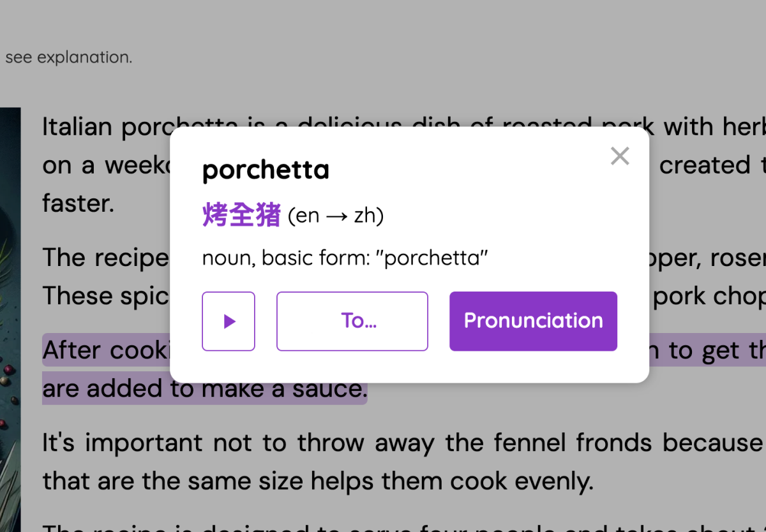Click the word "faster" in first paragraph
Screen dimensions: 766x532
(x=77, y=204)
